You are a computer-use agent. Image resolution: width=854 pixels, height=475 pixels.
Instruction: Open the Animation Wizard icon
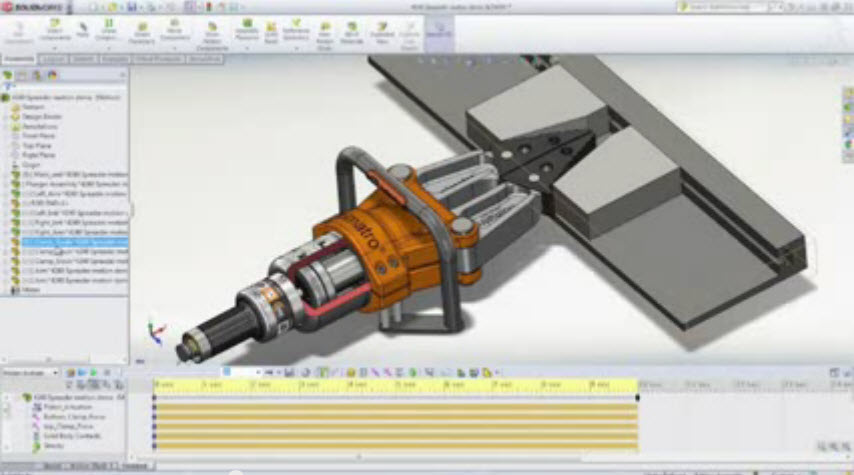tap(306, 373)
